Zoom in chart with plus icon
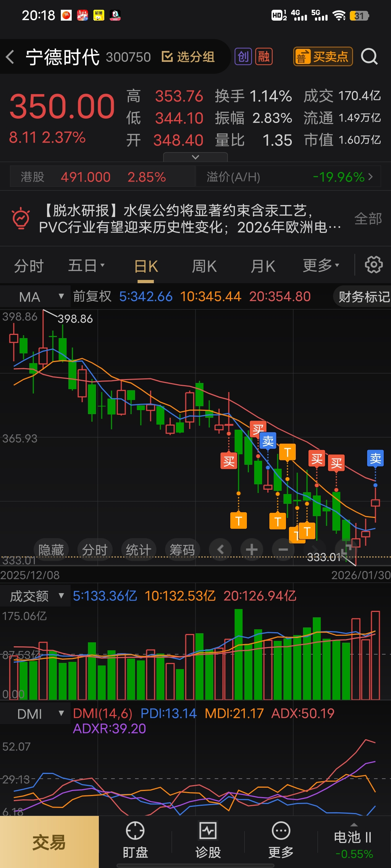The image size is (391, 868). click(x=252, y=550)
